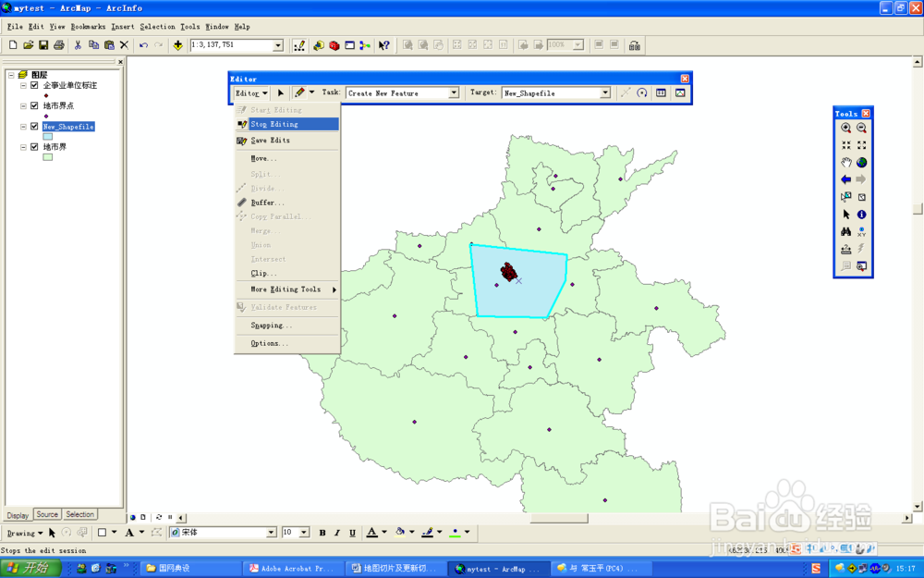This screenshot has height=578, width=924.
Task: Click the Add Data yellow plus icon
Action: coord(178,44)
